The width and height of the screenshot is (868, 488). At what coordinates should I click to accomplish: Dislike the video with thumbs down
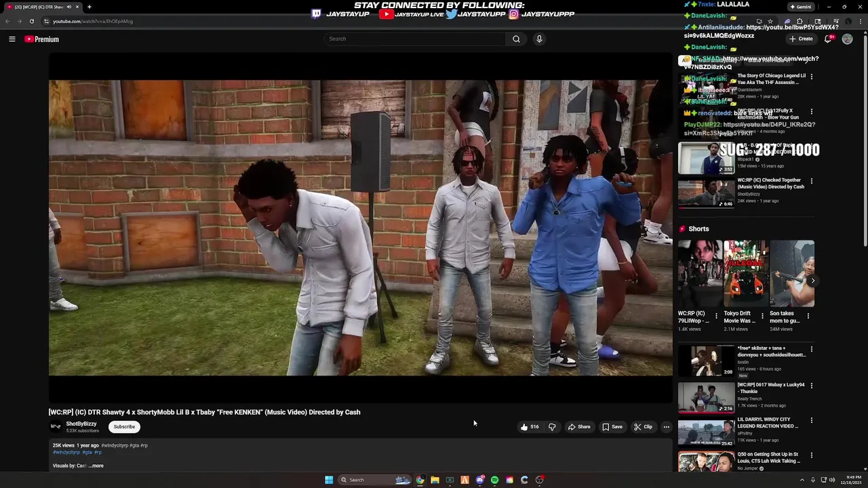click(x=552, y=427)
